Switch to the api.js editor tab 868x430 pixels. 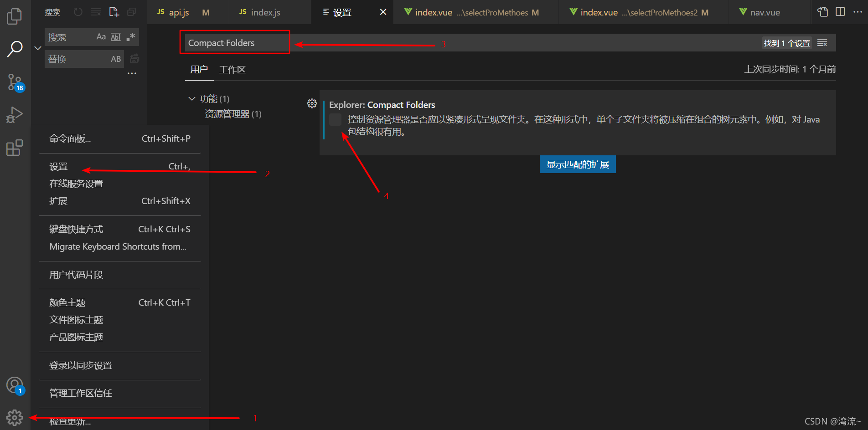(x=188, y=12)
